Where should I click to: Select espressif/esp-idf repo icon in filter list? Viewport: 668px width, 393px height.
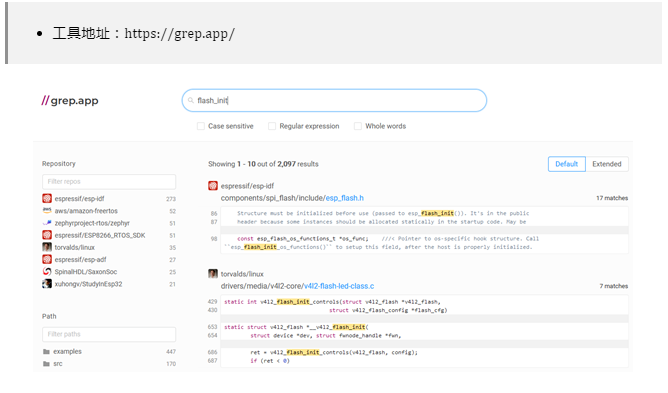click(x=47, y=199)
